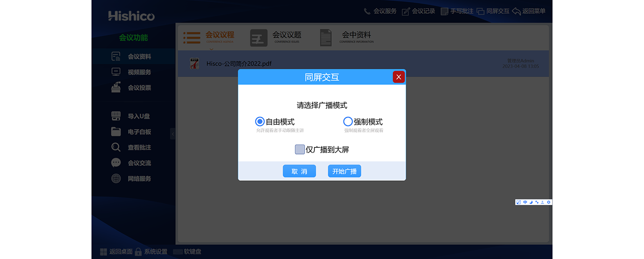644x259 pixels.
Task: Click the 查看批注 magnifier icon
Action: point(116,147)
